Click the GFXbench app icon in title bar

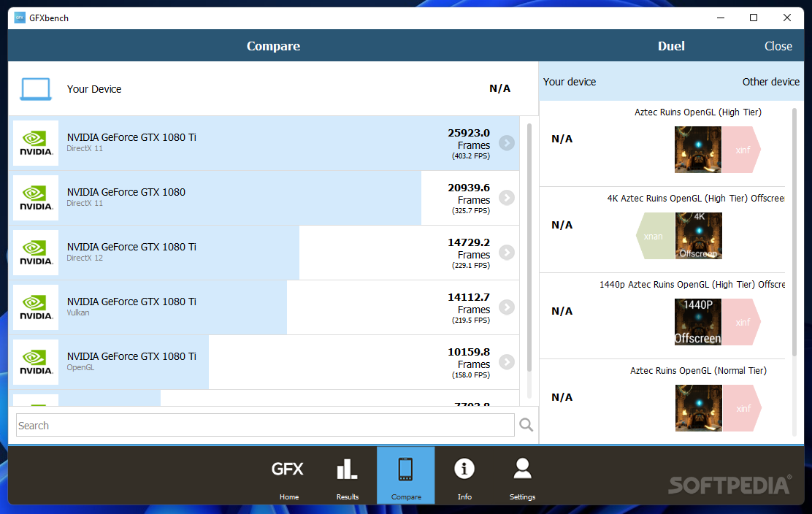20,18
